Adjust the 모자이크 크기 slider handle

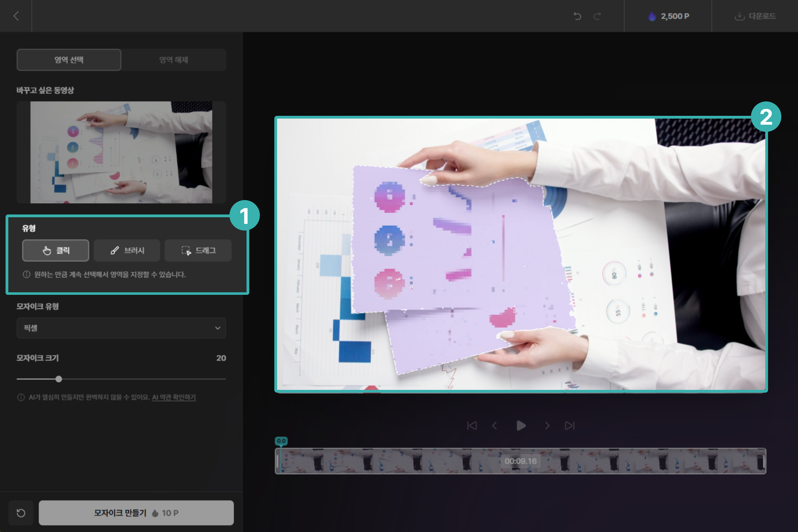tap(59, 379)
